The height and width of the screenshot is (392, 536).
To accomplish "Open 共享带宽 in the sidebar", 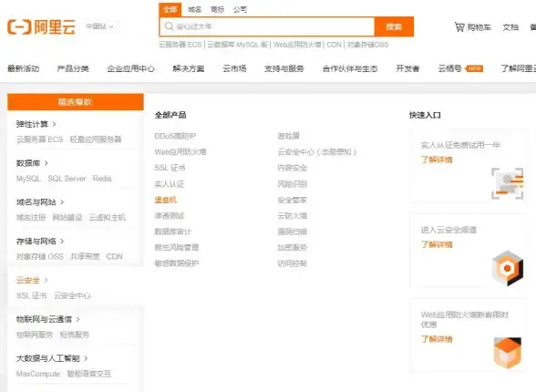I will coord(85,256).
